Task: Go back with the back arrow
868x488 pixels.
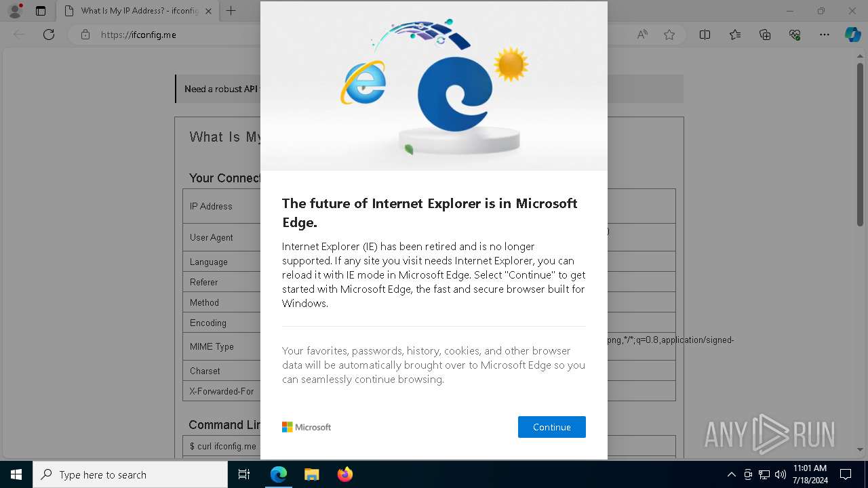Action: pos(19,35)
